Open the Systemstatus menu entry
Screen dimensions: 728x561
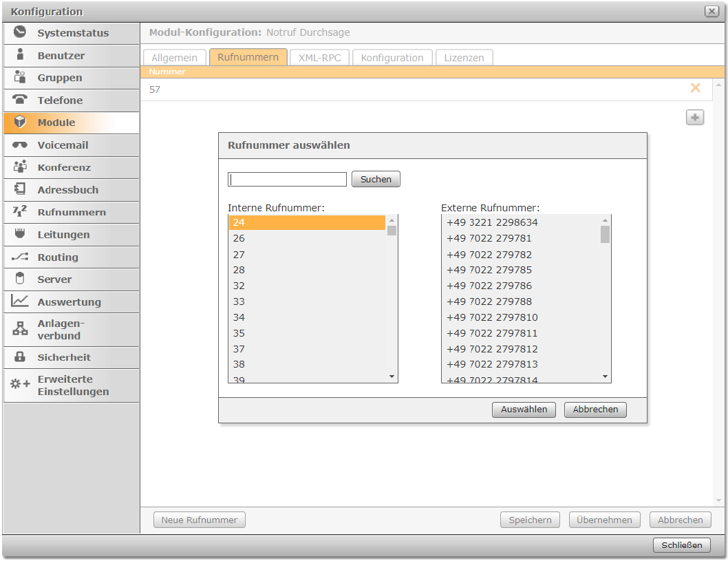tap(72, 33)
